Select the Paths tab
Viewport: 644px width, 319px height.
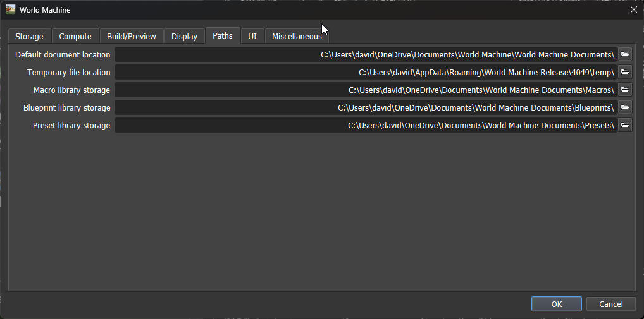pyautogui.click(x=223, y=35)
